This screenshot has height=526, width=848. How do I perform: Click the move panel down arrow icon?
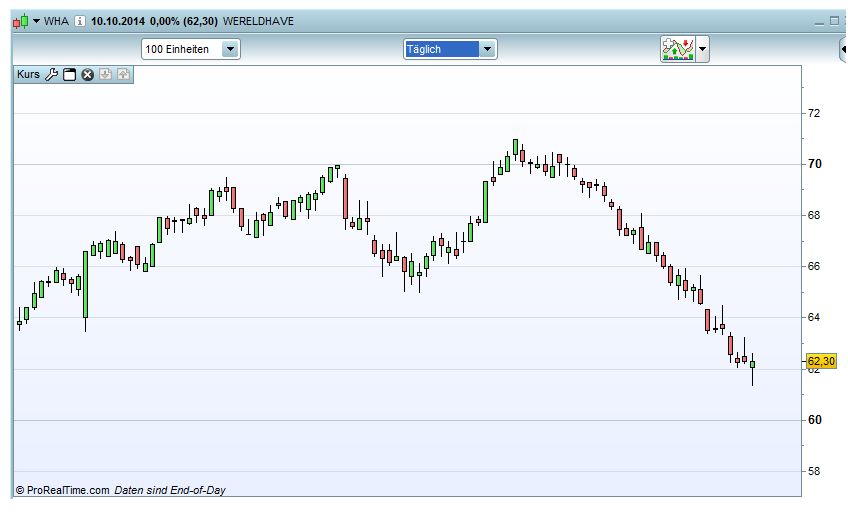click(105, 74)
